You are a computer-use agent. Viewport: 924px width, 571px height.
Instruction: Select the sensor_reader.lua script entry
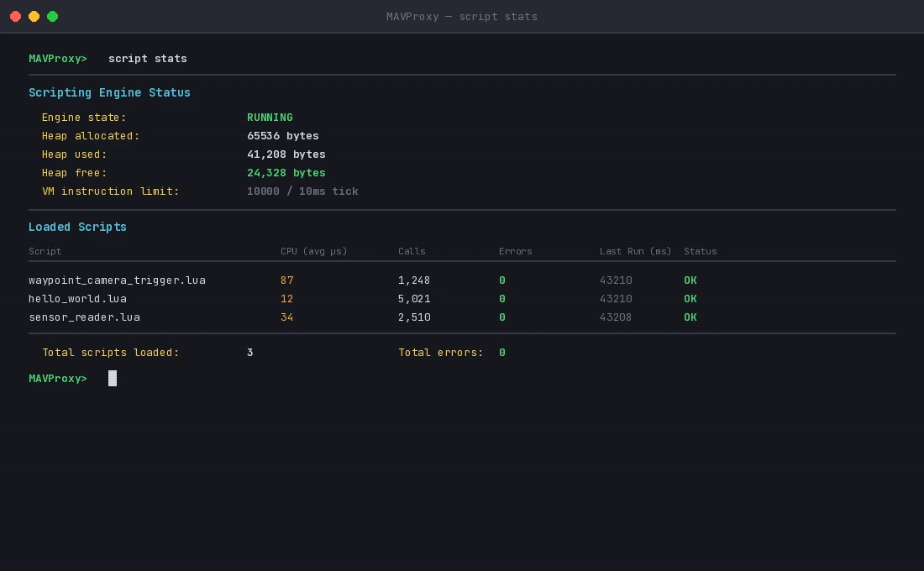(x=85, y=317)
